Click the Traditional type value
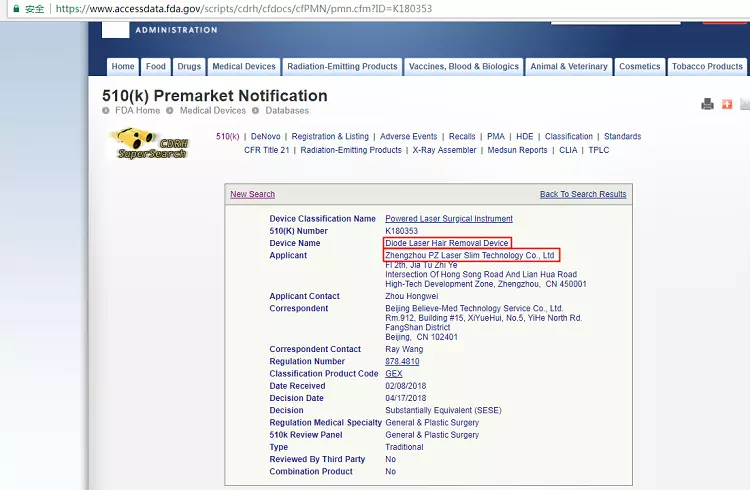Viewport: 750px width, 490px height. coord(404,447)
